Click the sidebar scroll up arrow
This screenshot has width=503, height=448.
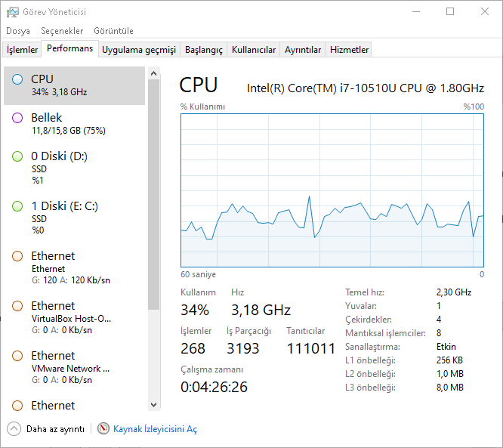[x=153, y=73]
